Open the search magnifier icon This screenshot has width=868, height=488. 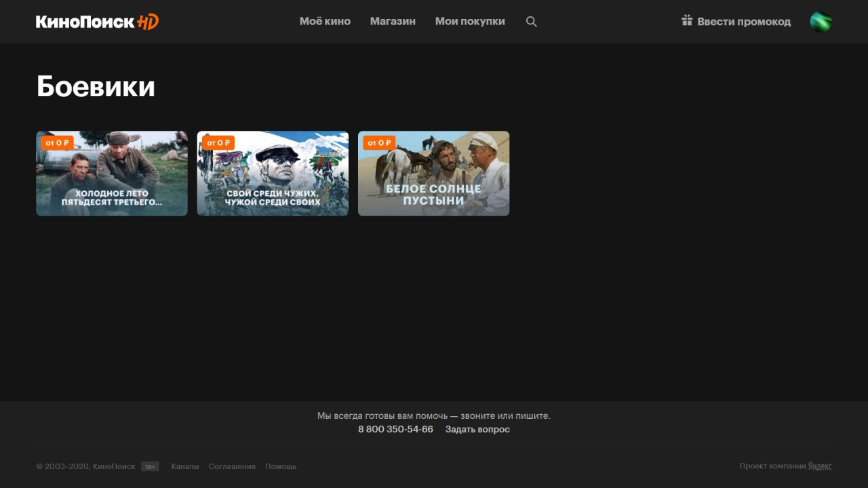pyautogui.click(x=532, y=22)
